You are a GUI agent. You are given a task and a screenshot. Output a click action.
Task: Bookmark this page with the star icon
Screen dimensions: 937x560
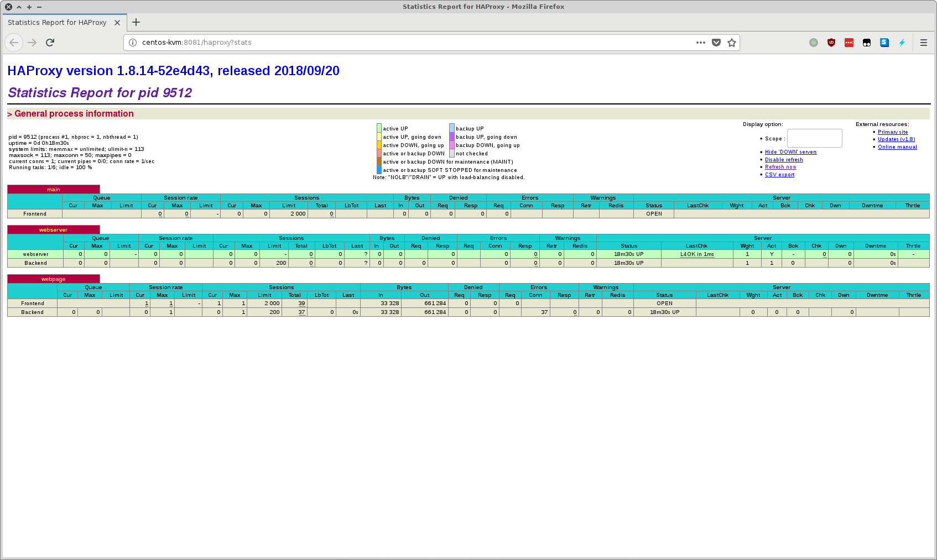click(732, 43)
